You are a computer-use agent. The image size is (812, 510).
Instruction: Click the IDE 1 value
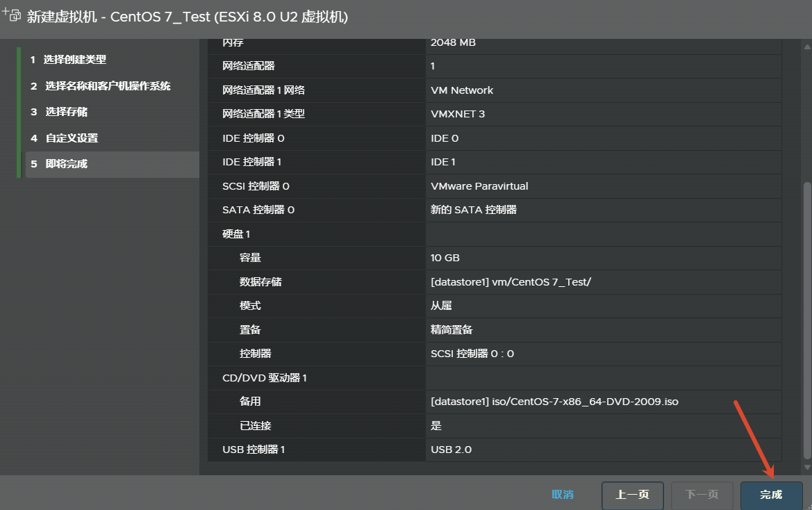pos(442,162)
